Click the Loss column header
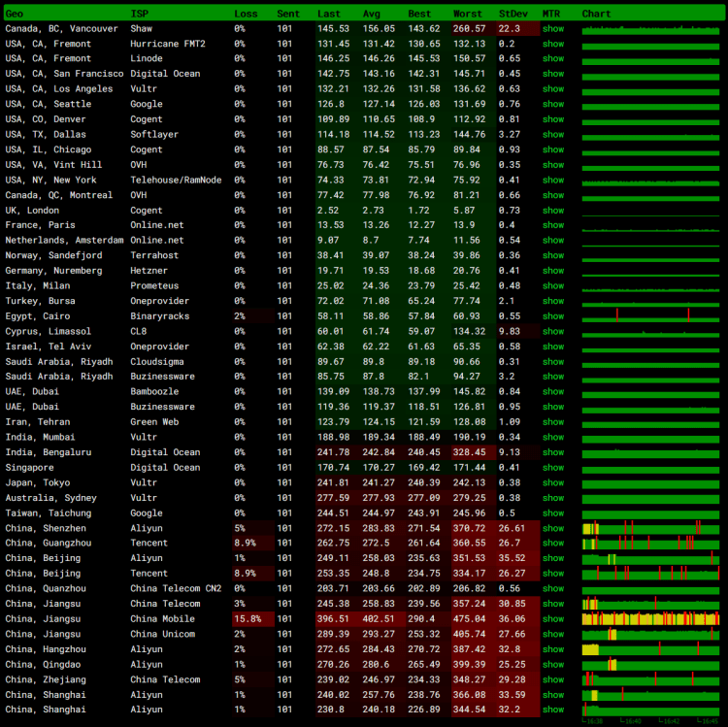Image resolution: width=728 pixels, height=727 pixels. click(x=246, y=14)
